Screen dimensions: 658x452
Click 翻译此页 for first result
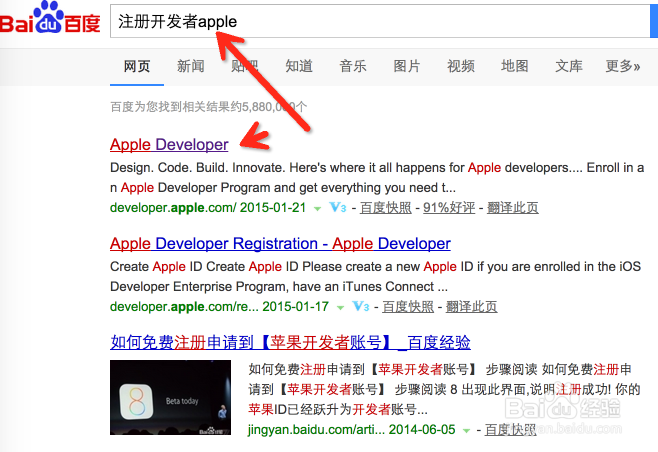(512, 208)
